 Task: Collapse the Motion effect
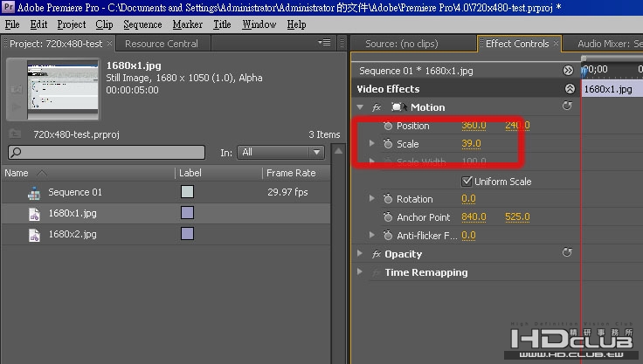coord(360,107)
